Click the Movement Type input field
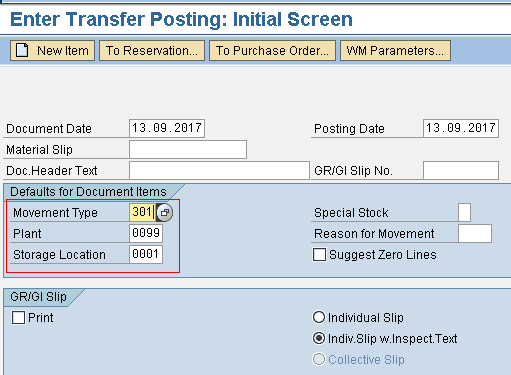 [143, 212]
